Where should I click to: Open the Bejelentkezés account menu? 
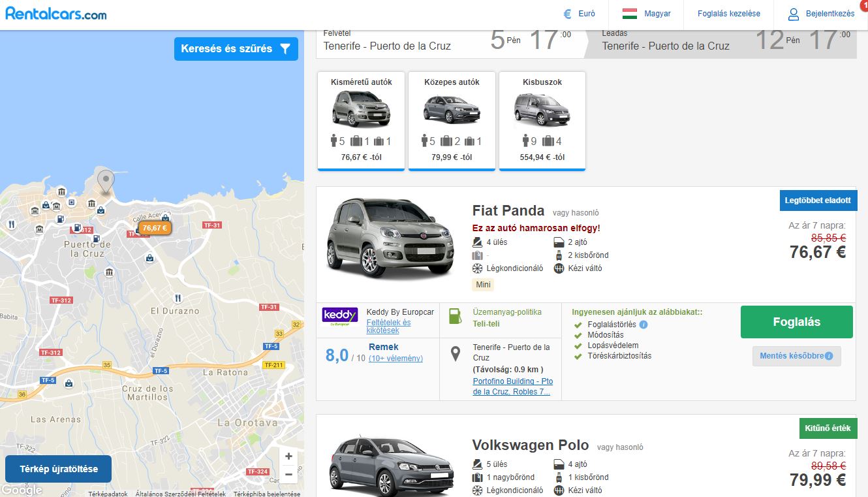coord(820,14)
